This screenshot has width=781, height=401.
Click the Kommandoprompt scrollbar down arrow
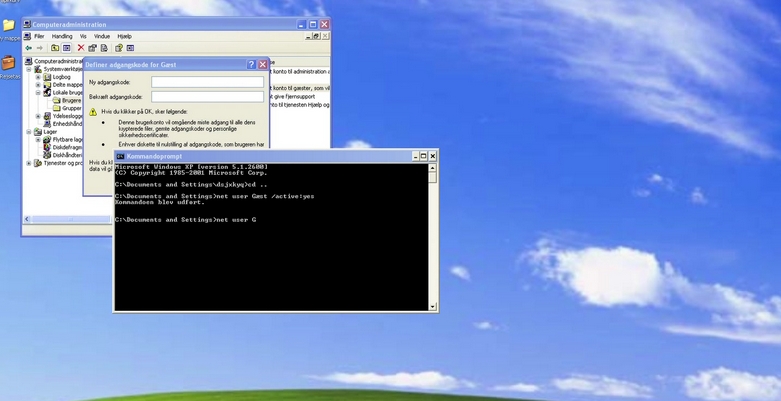pos(432,307)
